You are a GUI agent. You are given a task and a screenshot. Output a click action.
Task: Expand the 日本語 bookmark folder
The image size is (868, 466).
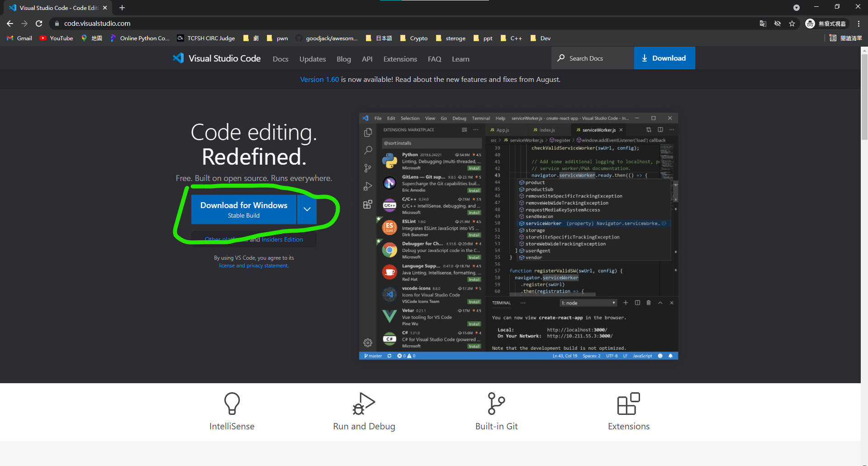(x=379, y=38)
